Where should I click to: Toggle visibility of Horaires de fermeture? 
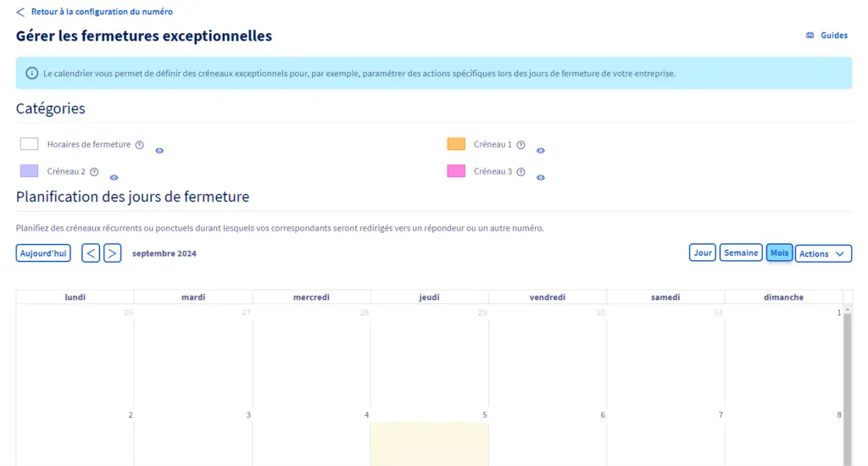click(159, 151)
